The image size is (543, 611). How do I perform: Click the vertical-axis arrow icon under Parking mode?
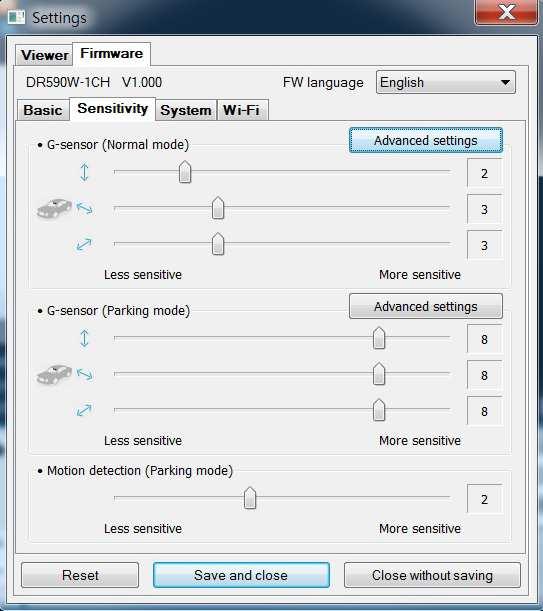click(84, 338)
